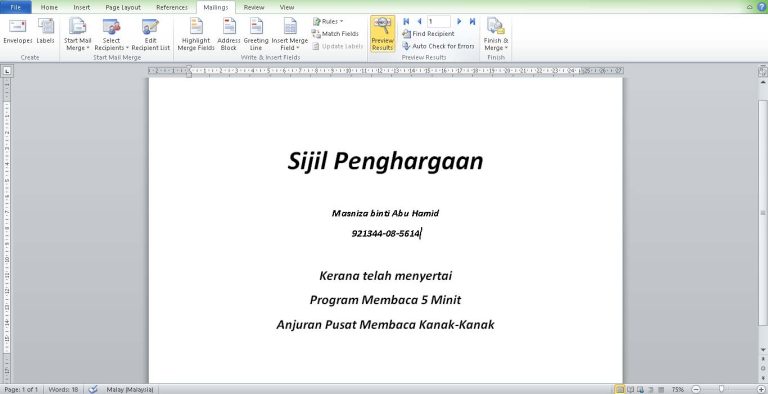Image resolution: width=768 pixels, height=394 pixels.
Task: Click Find Recipient
Action: click(428, 34)
